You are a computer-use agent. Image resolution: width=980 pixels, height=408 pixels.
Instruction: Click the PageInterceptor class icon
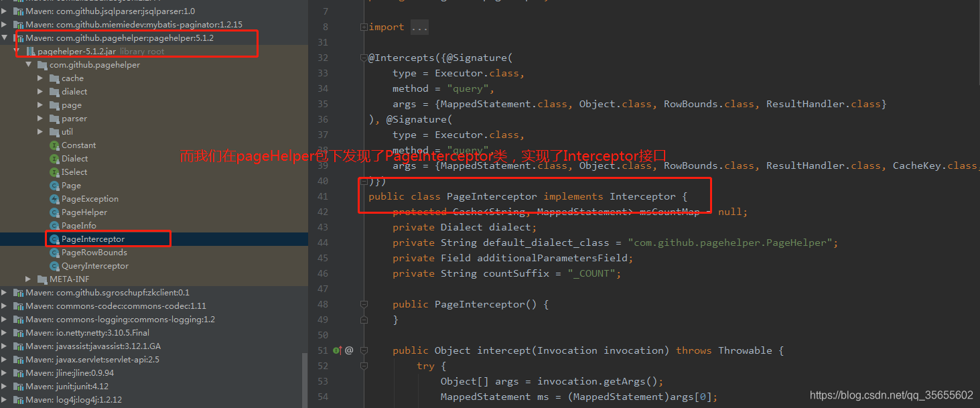(x=55, y=239)
